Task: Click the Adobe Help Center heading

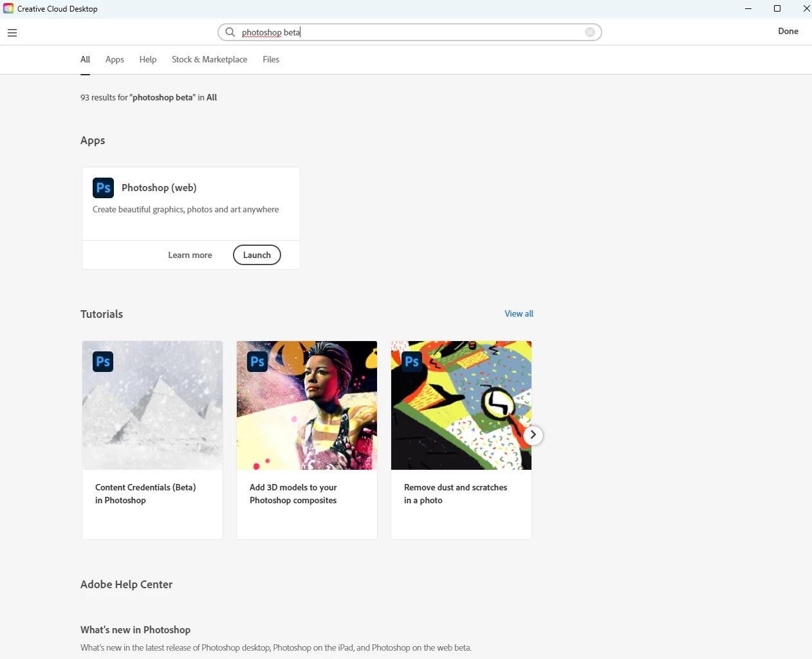Action: pos(126,584)
